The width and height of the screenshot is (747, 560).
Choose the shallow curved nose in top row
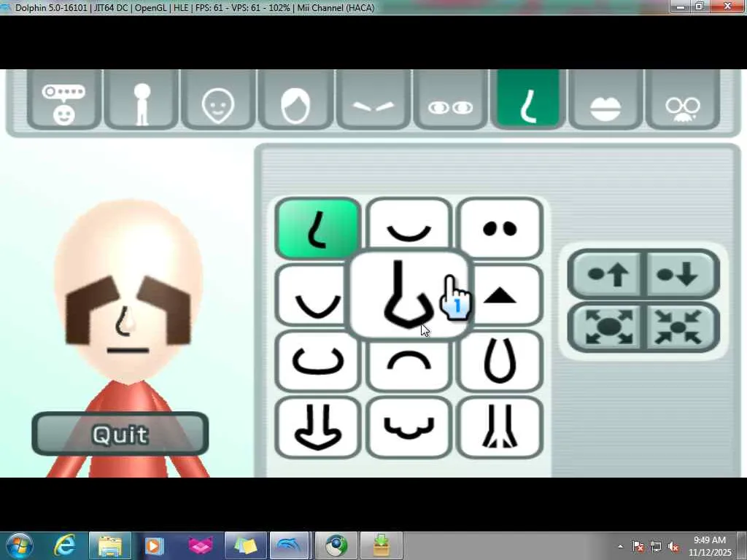409,223
